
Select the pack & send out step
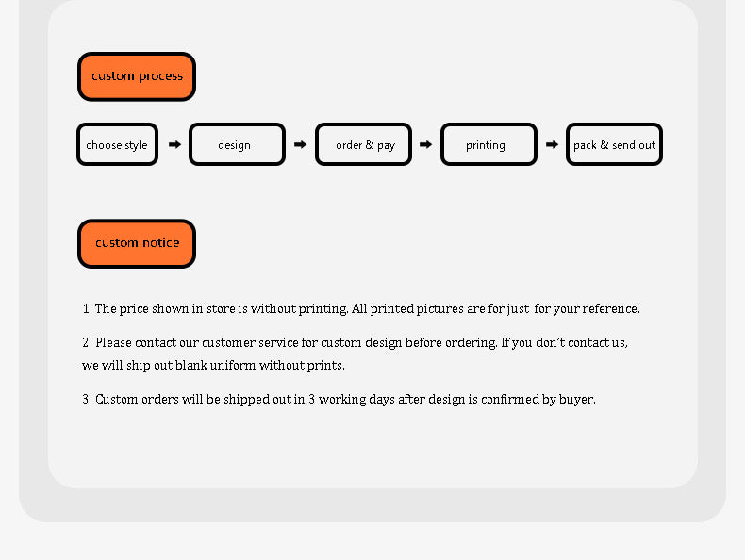click(x=614, y=144)
